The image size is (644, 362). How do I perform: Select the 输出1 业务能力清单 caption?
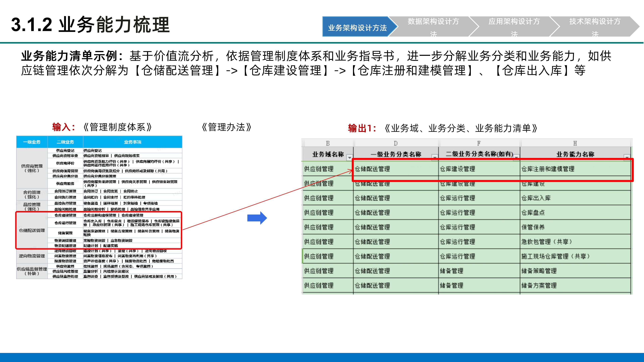(x=443, y=128)
